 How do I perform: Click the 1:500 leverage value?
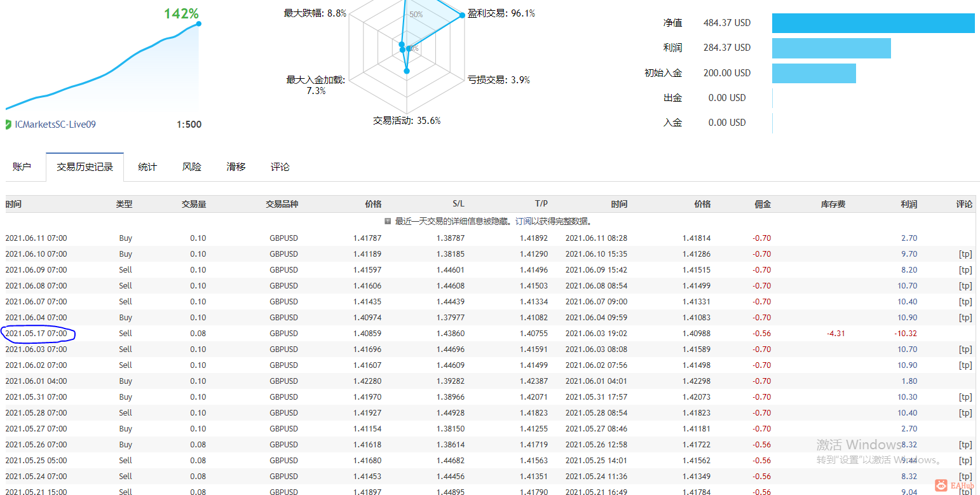coord(189,125)
